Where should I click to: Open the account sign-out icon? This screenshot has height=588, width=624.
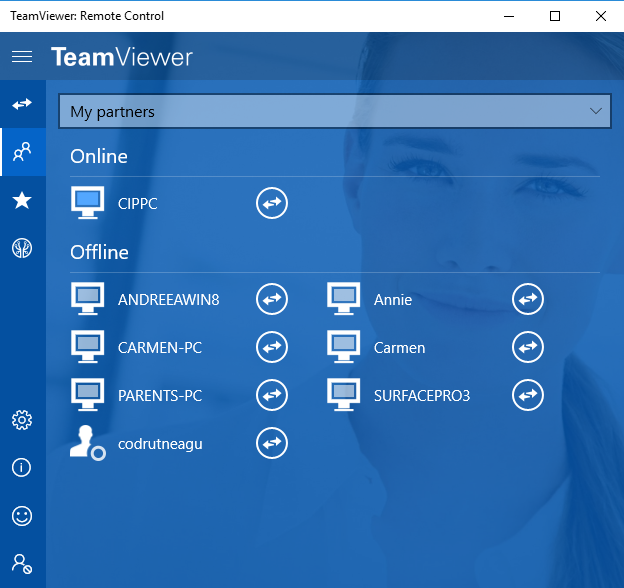pos(22,564)
